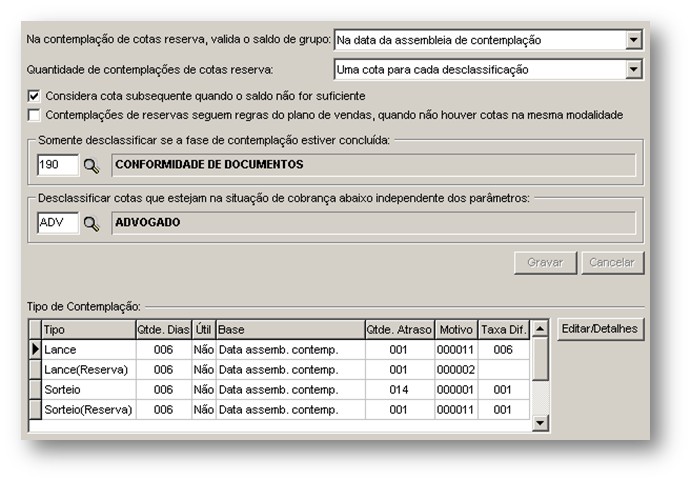Screen dimensions: 692x482
Task: Click the 'Base' column header
Action: point(290,330)
